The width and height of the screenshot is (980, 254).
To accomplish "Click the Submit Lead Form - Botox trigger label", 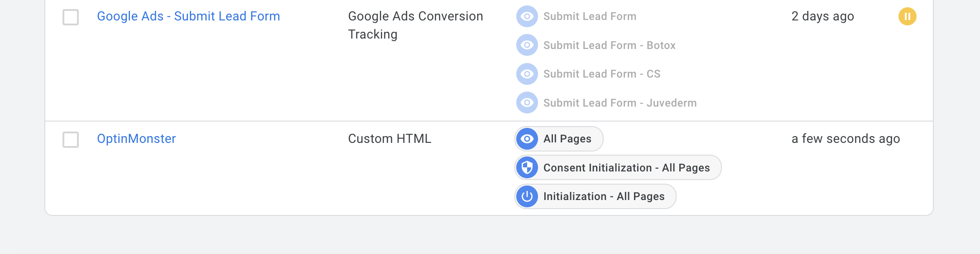I will (x=610, y=45).
